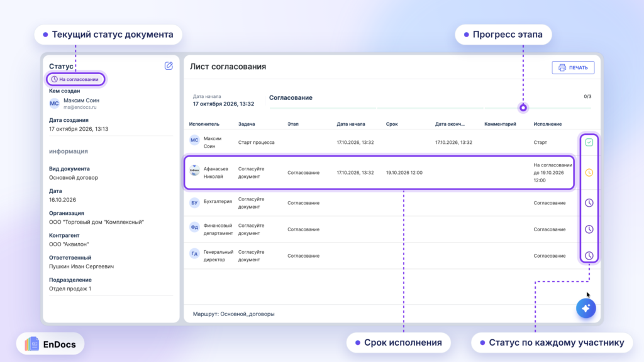Click the БУ avatar for Бухгалтерия

pyautogui.click(x=194, y=203)
